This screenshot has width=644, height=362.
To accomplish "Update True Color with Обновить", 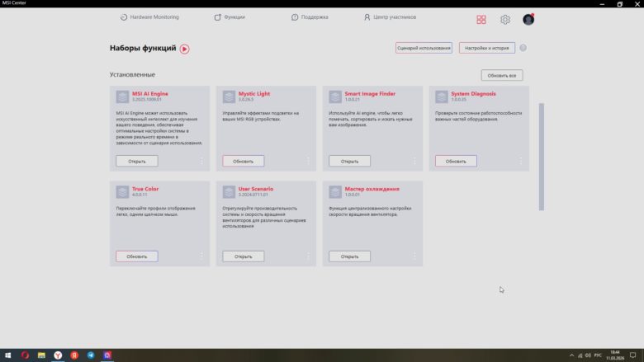I will click(137, 256).
